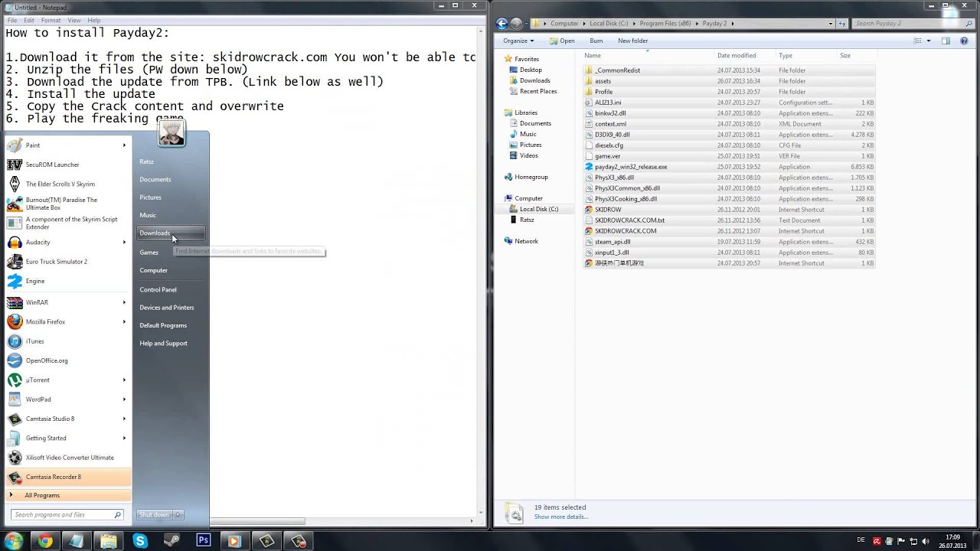This screenshot has width=980, height=551.
Task: Launch Mozilla Firefox from Start menu
Action: point(66,321)
